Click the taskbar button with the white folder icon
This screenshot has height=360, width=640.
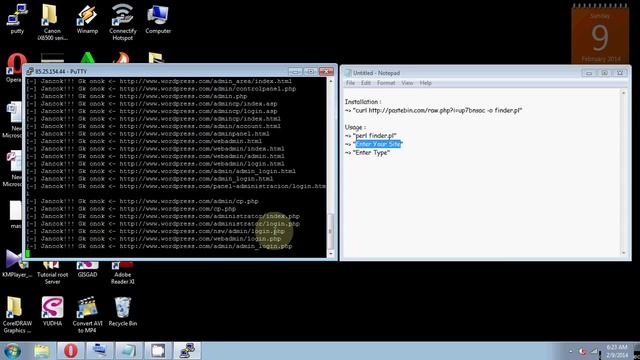pyautogui.click(x=158, y=351)
